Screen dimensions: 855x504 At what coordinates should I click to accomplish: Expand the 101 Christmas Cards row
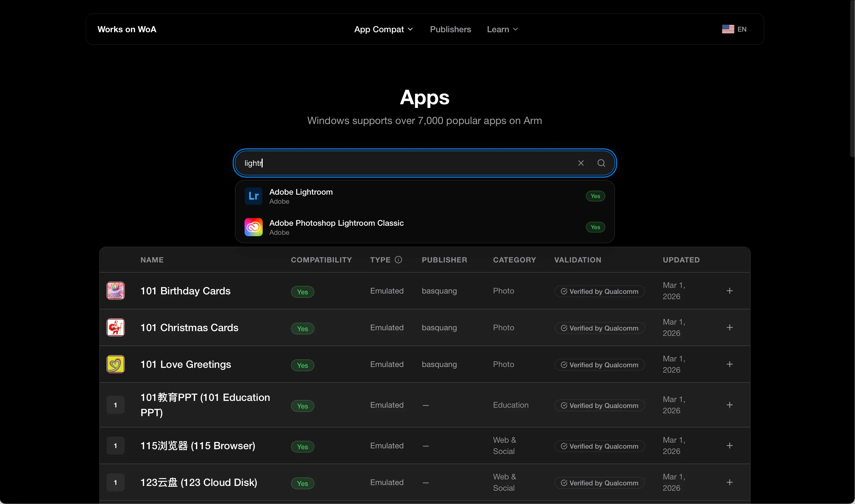pyautogui.click(x=729, y=327)
